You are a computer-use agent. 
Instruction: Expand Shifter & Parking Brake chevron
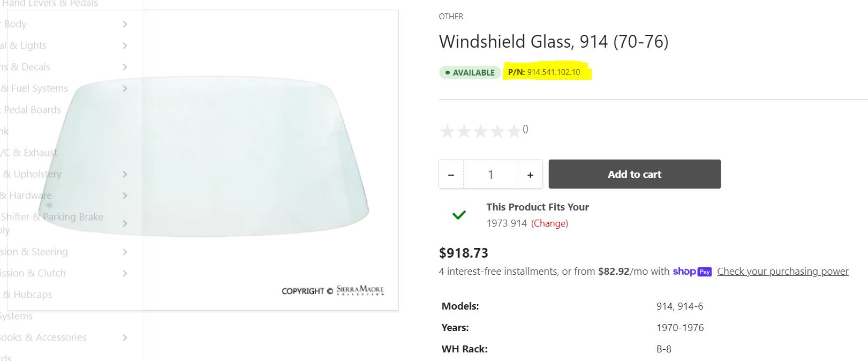click(125, 223)
